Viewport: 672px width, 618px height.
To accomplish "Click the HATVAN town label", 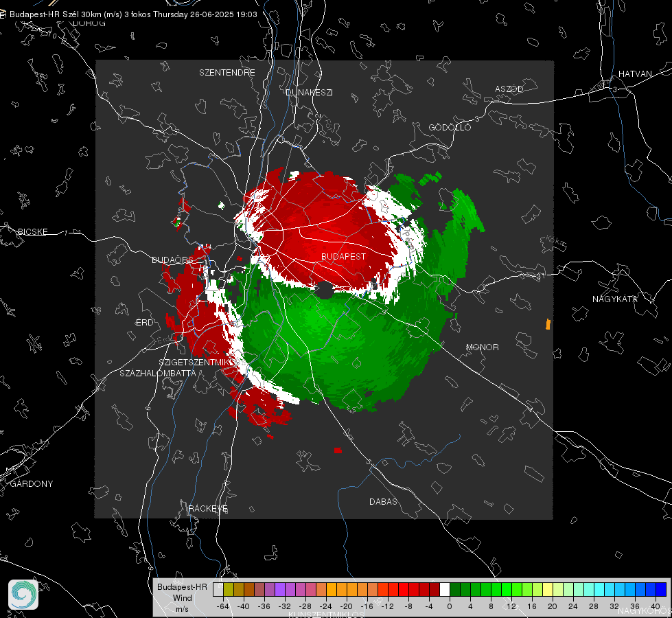I will tap(635, 73).
